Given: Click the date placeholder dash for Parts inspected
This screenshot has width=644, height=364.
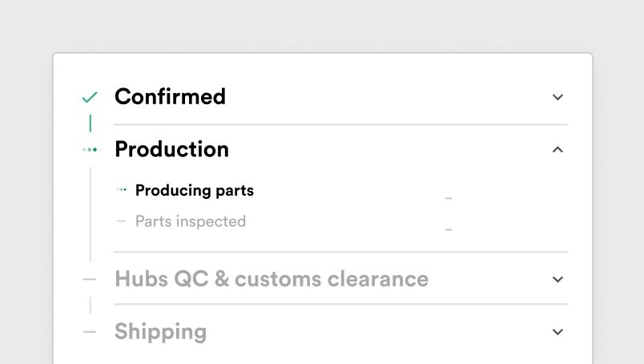Looking at the screenshot, I should coord(449,230).
